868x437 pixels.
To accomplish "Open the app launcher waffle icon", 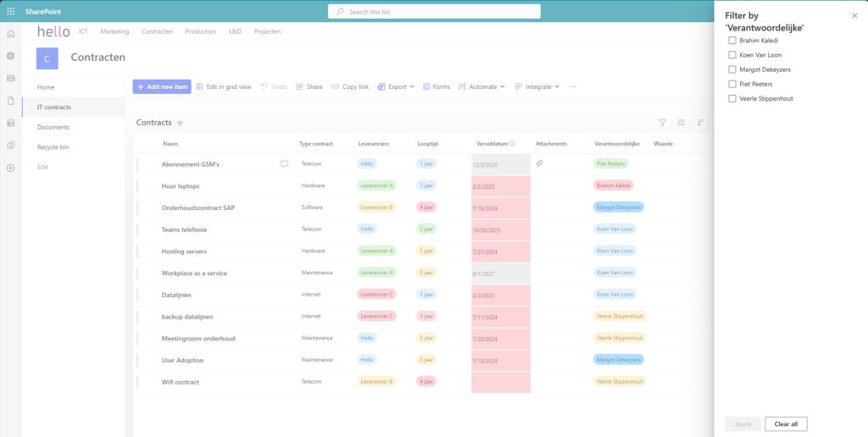I will point(10,11).
